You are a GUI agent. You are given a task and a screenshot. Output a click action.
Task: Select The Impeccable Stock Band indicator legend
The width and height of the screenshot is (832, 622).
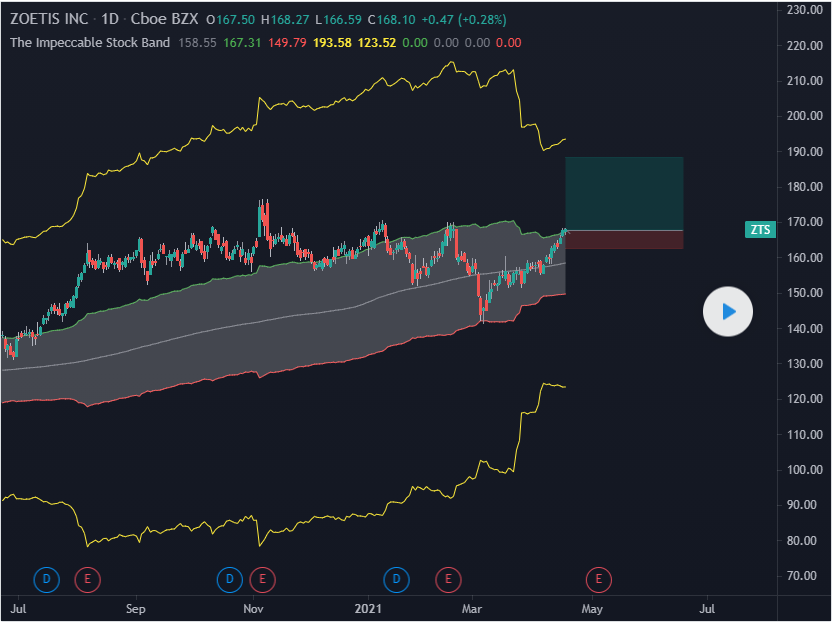89,43
